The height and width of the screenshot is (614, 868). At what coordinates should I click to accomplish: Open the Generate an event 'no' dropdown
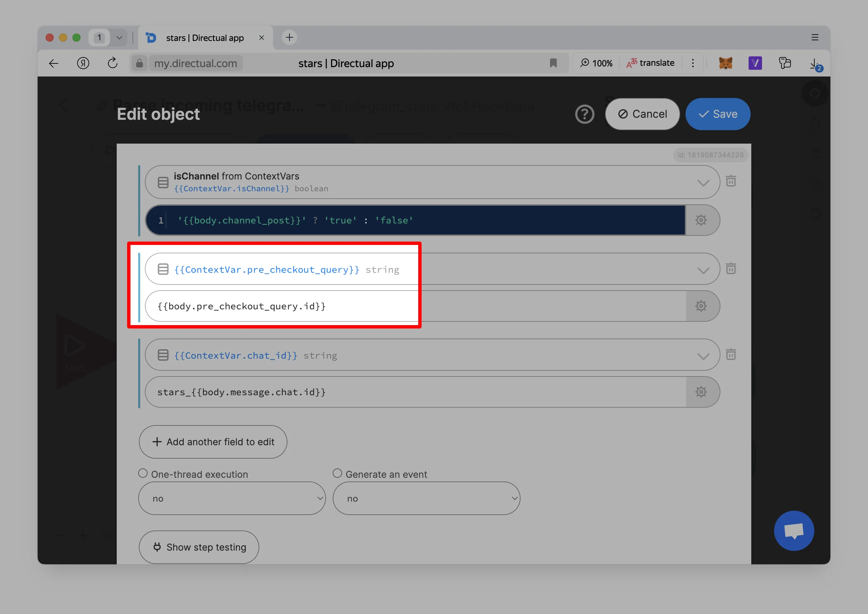coord(426,498)
